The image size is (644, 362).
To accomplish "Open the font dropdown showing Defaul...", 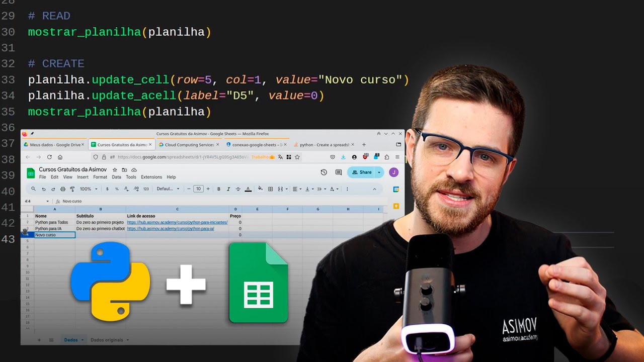I will coord(168,189).
